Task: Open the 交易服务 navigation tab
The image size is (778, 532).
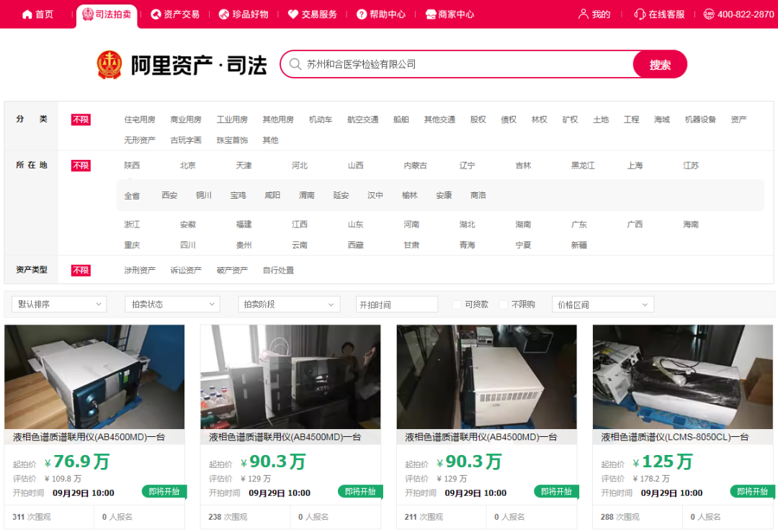Action: [x=312, y=14]
